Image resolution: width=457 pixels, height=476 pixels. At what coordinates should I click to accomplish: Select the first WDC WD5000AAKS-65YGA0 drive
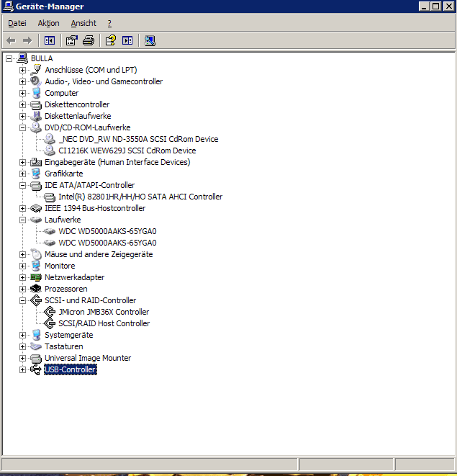tap(107, 231)
